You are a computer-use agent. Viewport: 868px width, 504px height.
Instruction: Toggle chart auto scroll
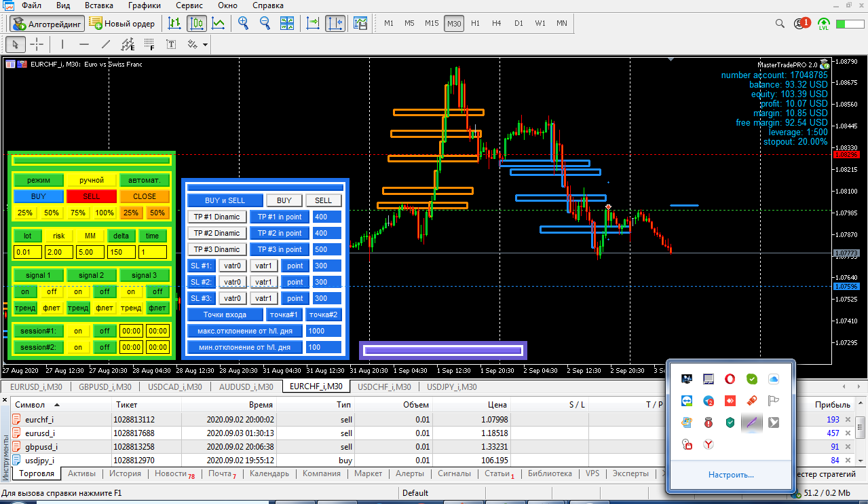tap(313, 24)
